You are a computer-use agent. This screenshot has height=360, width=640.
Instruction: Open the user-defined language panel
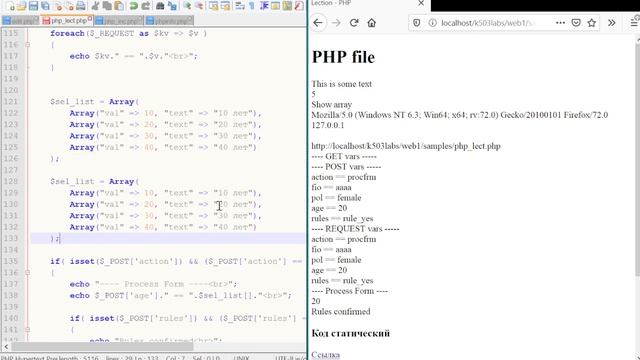(276, 6)
